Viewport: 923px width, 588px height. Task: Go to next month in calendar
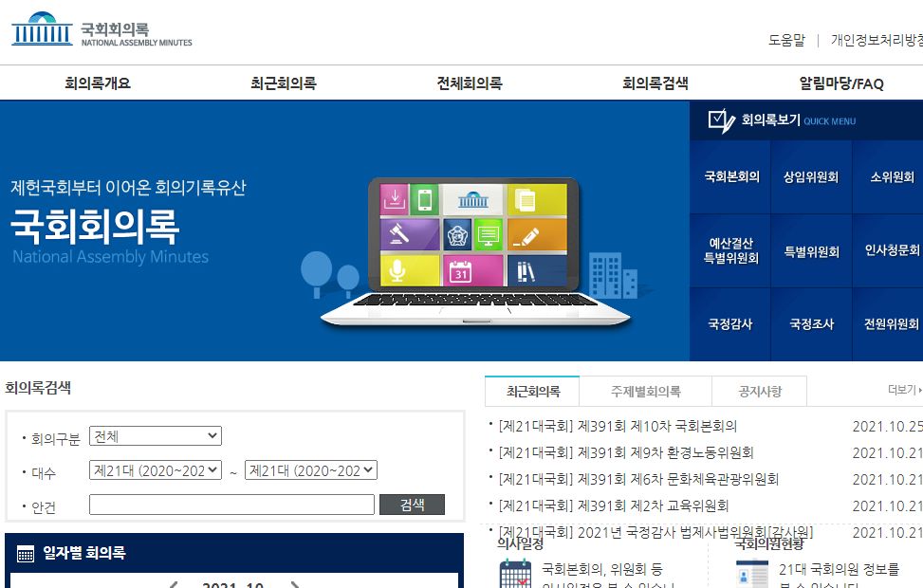(x=295, y=584)
